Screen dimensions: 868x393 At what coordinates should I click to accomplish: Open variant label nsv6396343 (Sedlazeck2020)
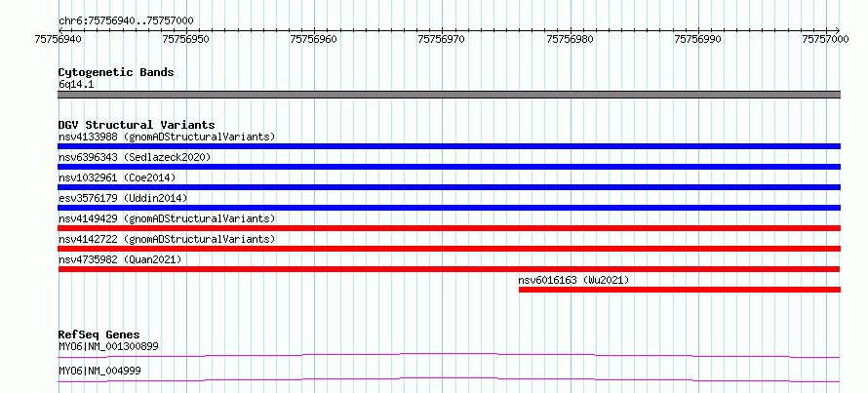[x=135, y=157]
